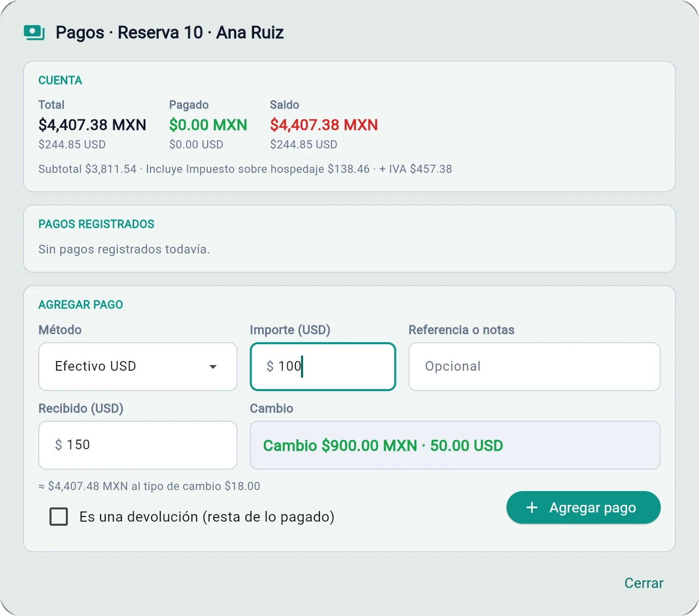Click the CUENTA section heading
The width and height of the screenshot is (699, 616).
point(60,81)
